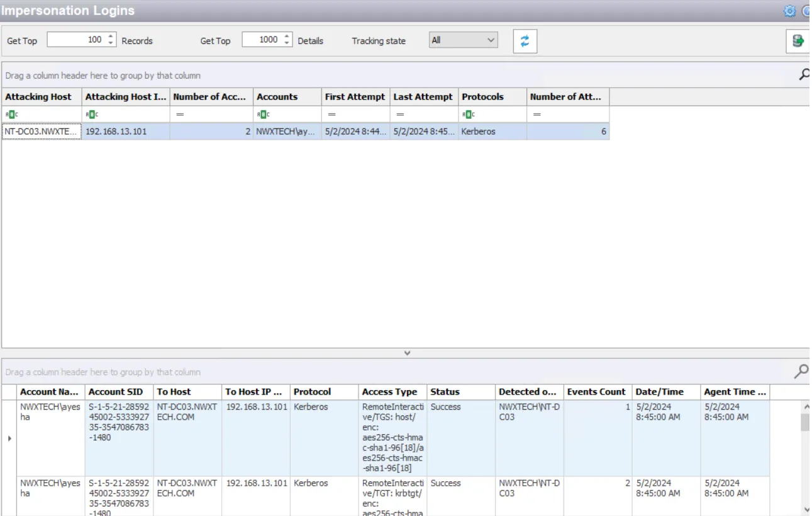812x516 pixels.
Task: Collapse the details pane with the chevron
Action: coord(406,353)
